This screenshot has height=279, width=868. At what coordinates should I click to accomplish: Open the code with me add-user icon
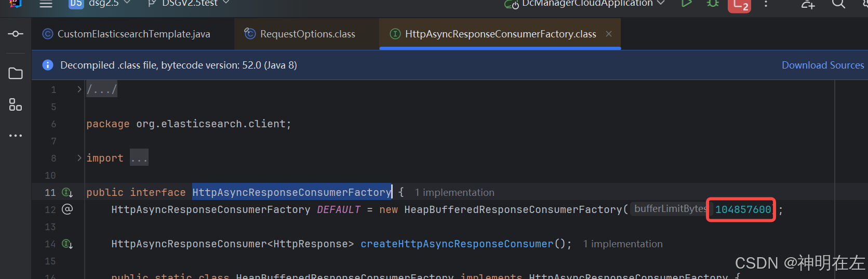click(x=808, y=4)
